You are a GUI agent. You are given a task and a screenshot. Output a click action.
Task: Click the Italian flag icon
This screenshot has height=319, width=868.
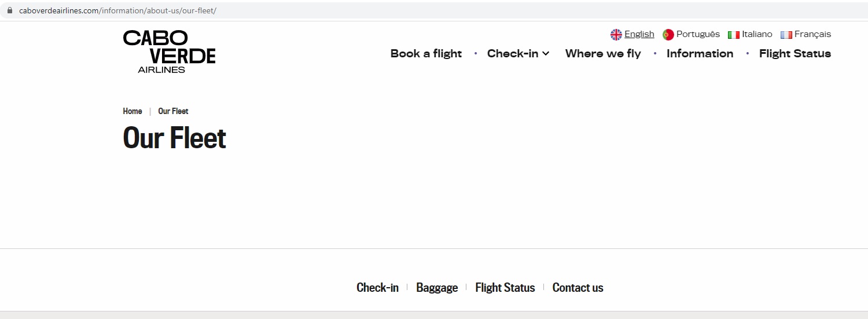point(734,35)
